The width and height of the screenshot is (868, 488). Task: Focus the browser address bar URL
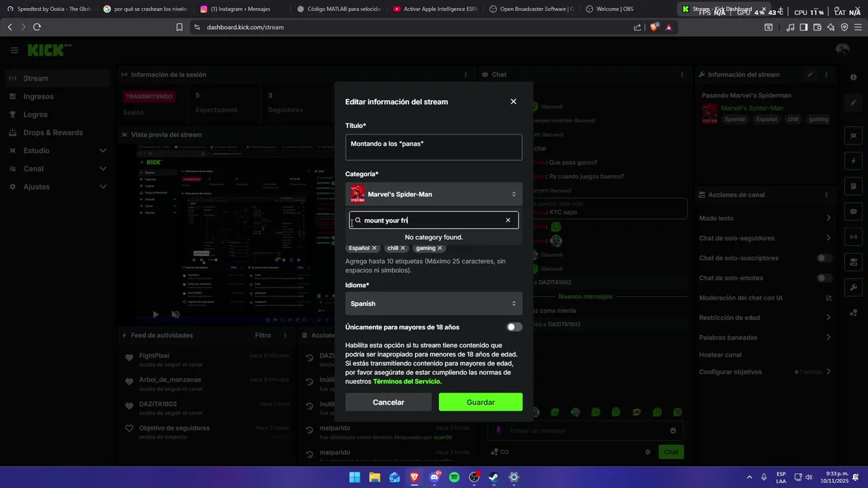(x=245, y=27)
